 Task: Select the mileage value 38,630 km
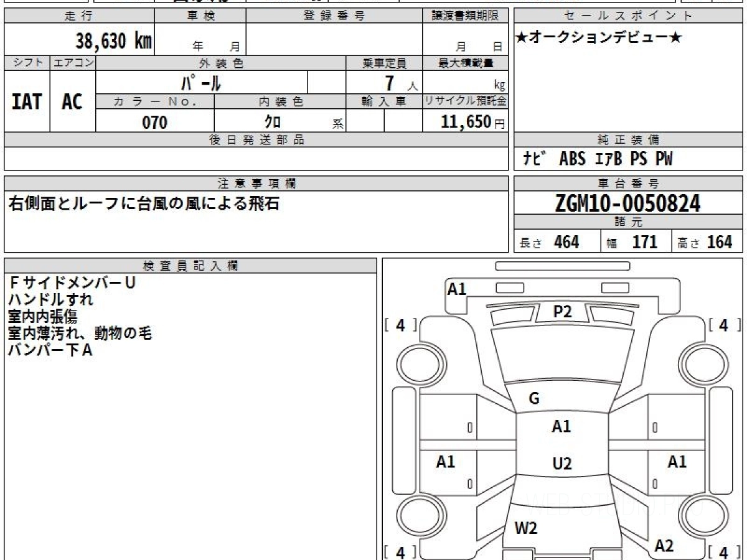[113, 41]
